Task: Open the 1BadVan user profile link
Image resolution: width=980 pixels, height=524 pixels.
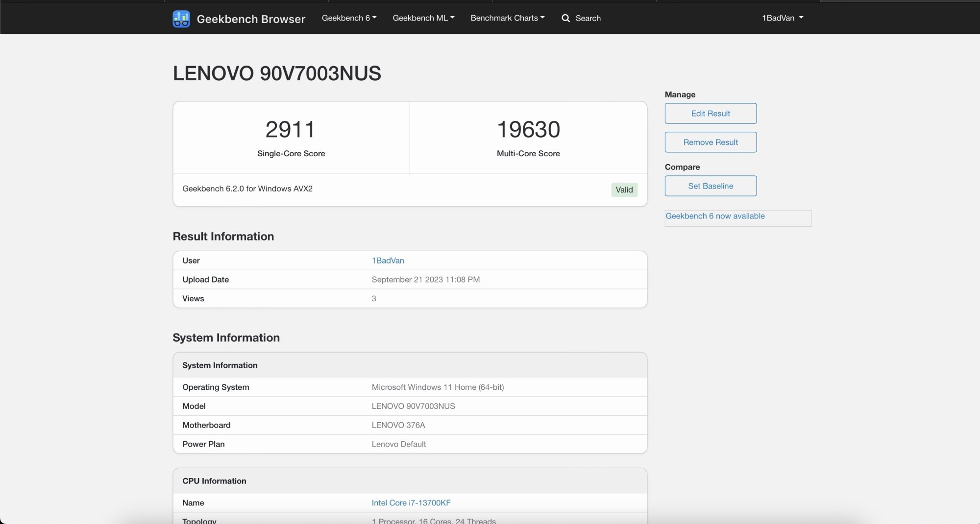Action: pos(388,261)
